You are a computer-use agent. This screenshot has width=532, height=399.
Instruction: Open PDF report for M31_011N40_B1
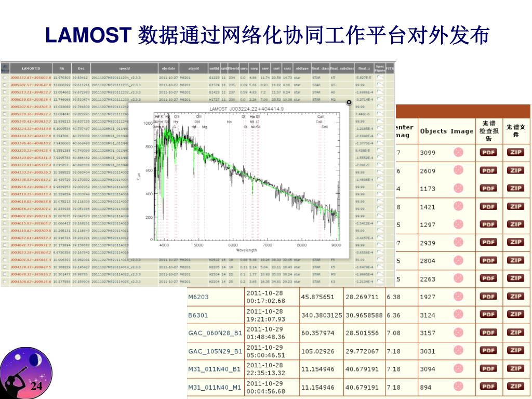pyautogui.click(x=488, y=369)
